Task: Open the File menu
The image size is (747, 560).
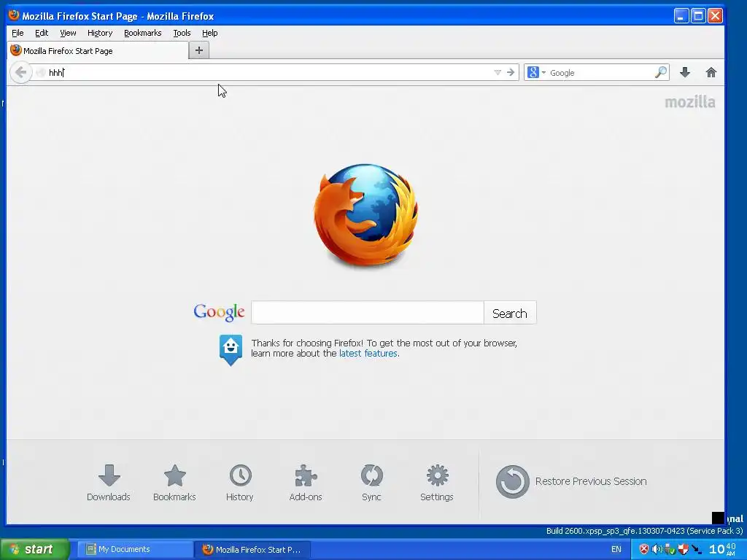Action: pyautogui.click(x=18, y=33)
